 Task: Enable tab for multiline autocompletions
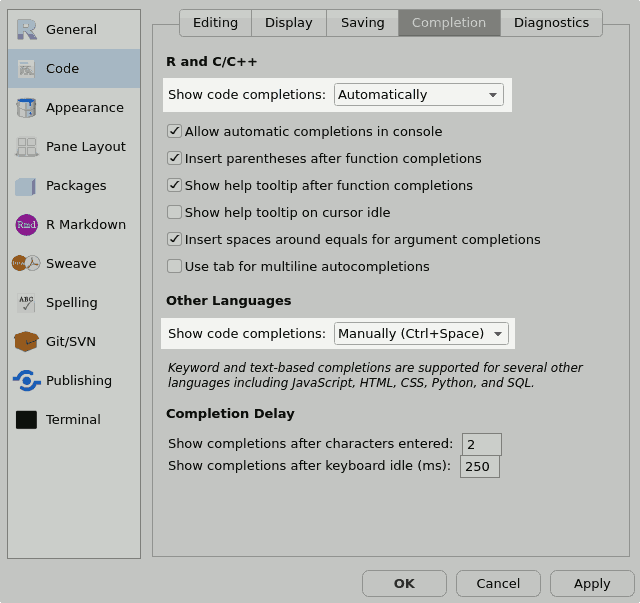point(175,266)
